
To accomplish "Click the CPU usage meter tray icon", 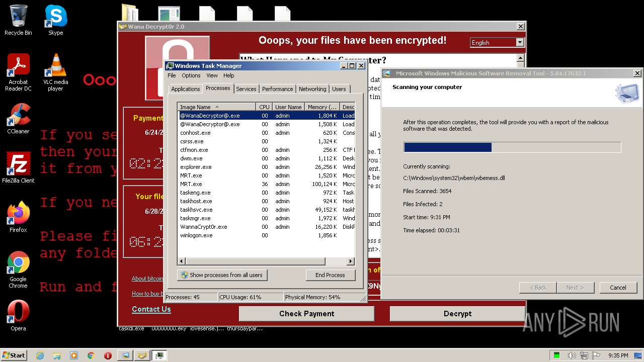I will pos(557,355).
